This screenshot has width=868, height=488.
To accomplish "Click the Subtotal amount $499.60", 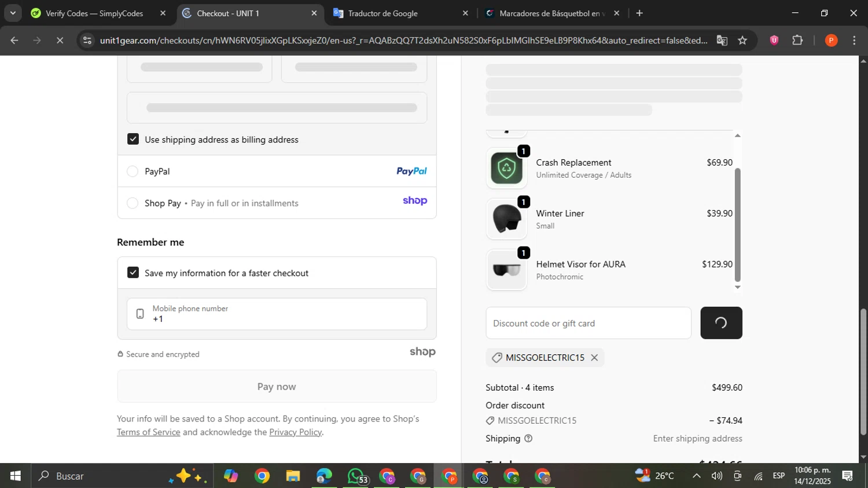I will 727,388.
